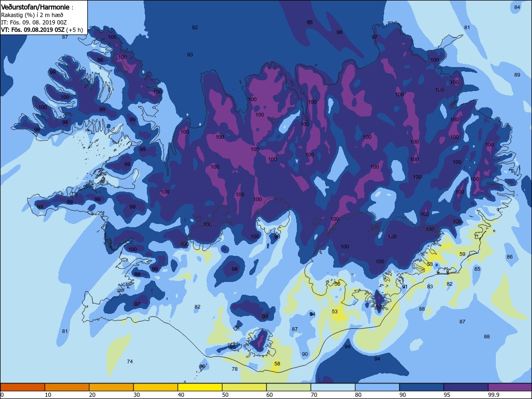
Task: Click the humidity value '74' off the southwest coast
Action: pyautogui.click(x=130, y=362)
